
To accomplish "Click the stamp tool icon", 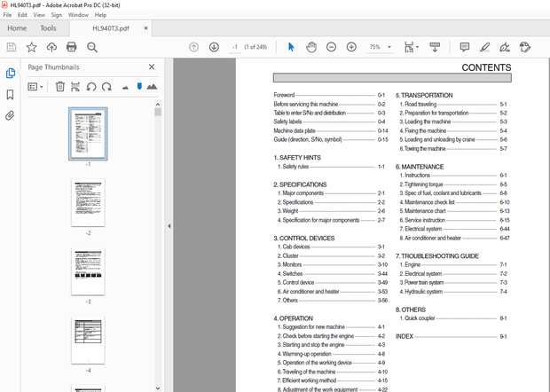I will pos(525,47).
